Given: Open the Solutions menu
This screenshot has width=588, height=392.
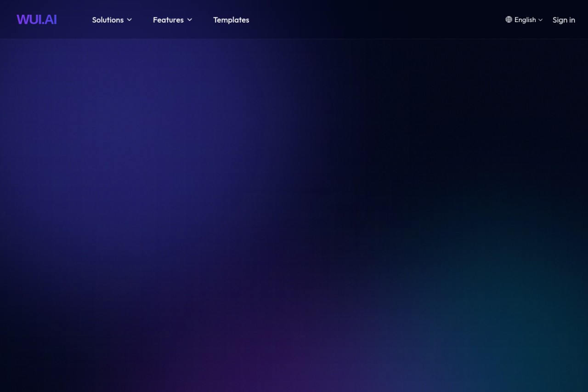Looking at the screenshot, I should click(112, 20).
